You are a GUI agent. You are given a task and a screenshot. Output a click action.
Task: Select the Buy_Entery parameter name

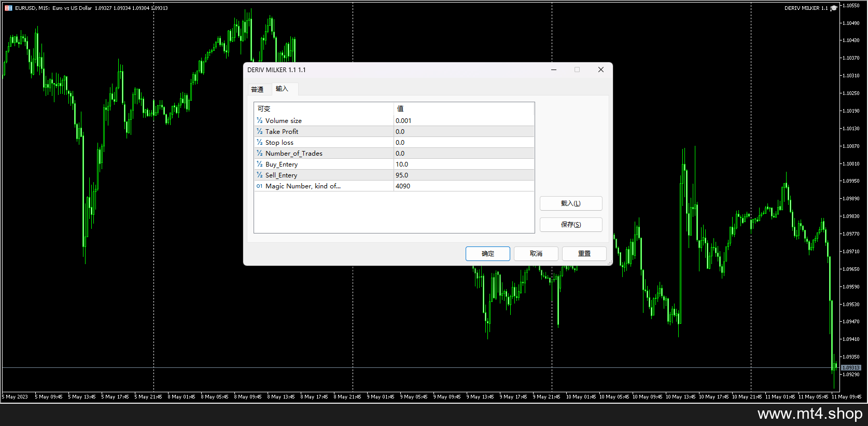tap(282, 164)
